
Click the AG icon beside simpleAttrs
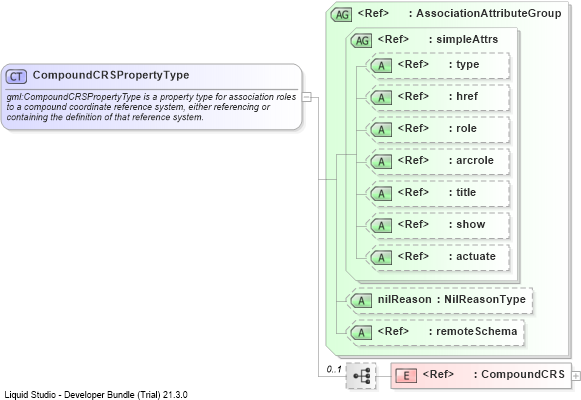point(361,41)
